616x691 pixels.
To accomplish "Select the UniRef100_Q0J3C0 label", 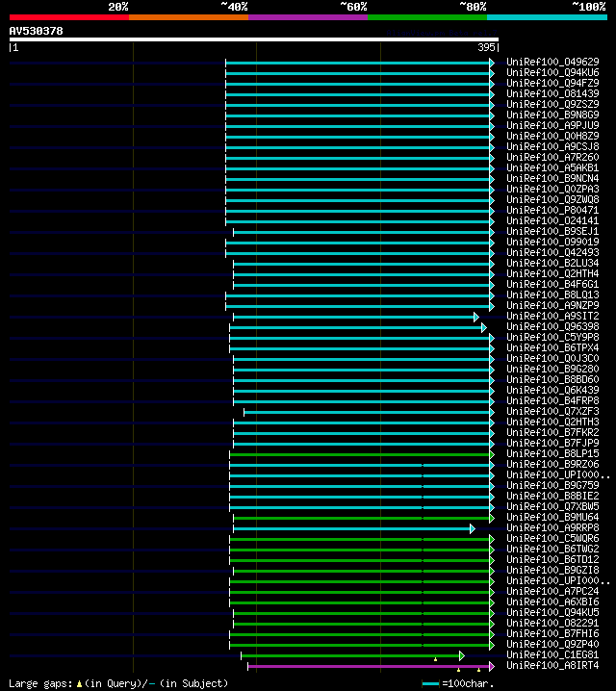I will coord(552,358).
